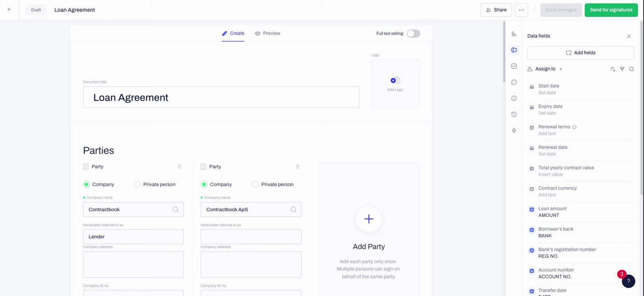Edit the Loan Agreement document title field

(x=221, y=97)
